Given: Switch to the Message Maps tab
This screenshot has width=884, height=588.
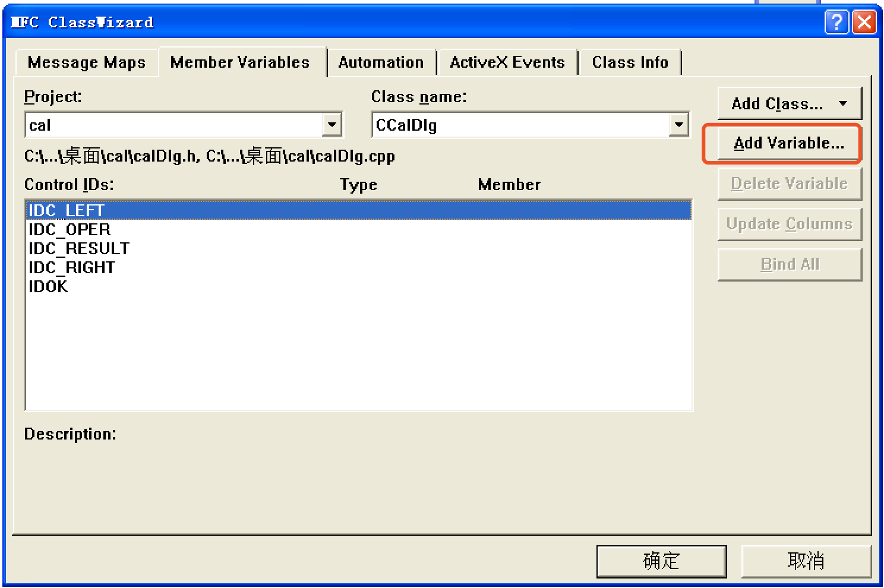Looking at the screenshot, I should point(87,62).
